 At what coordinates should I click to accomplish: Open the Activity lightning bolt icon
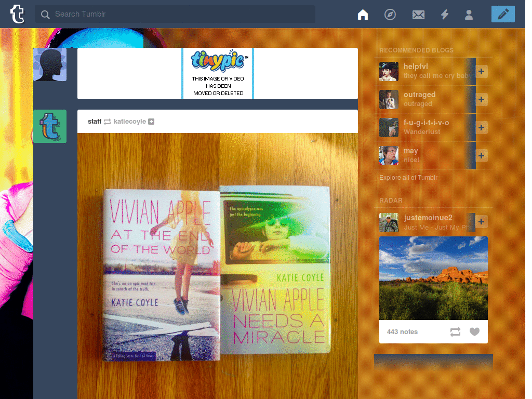445,14
